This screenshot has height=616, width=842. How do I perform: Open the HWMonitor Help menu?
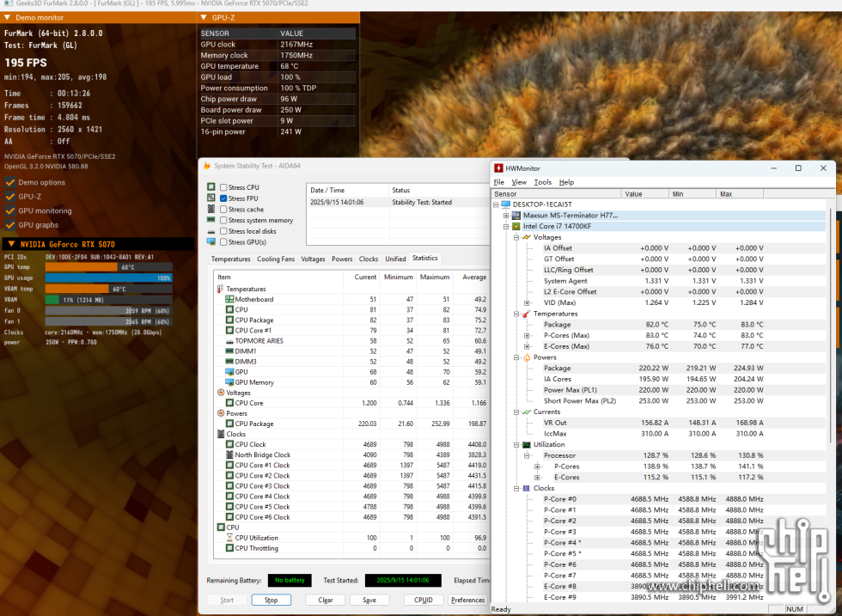click(x=566, y=182)
